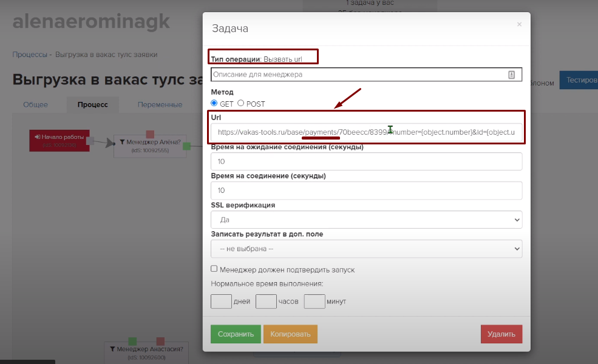598x364 pixels.
Task: Close the Задача dialog with the X
Action: point(518,25)
